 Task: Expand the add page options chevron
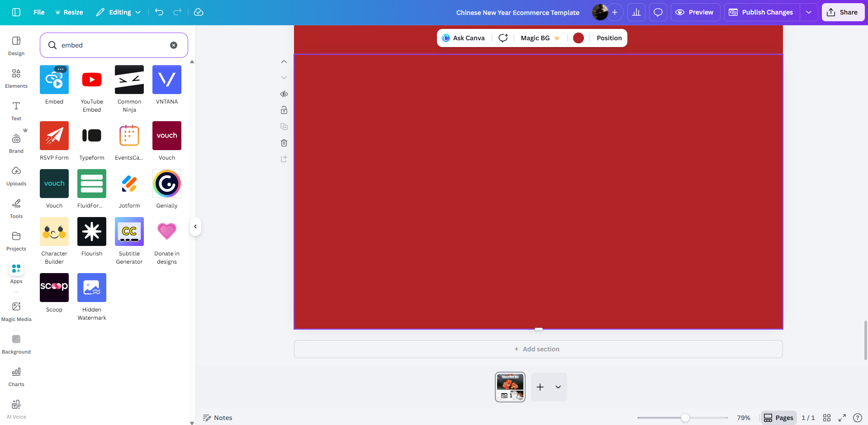tap(558, 387)
